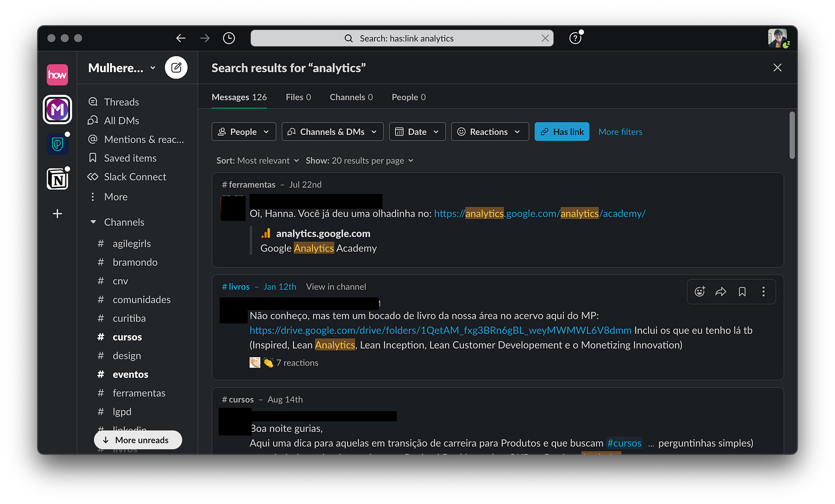Click the More unreads button
Viewport: 835px width, 504px height.
[138, 440]
